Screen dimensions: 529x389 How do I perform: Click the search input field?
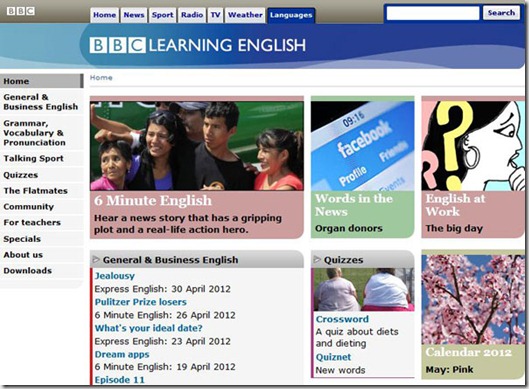click(433, 13)
